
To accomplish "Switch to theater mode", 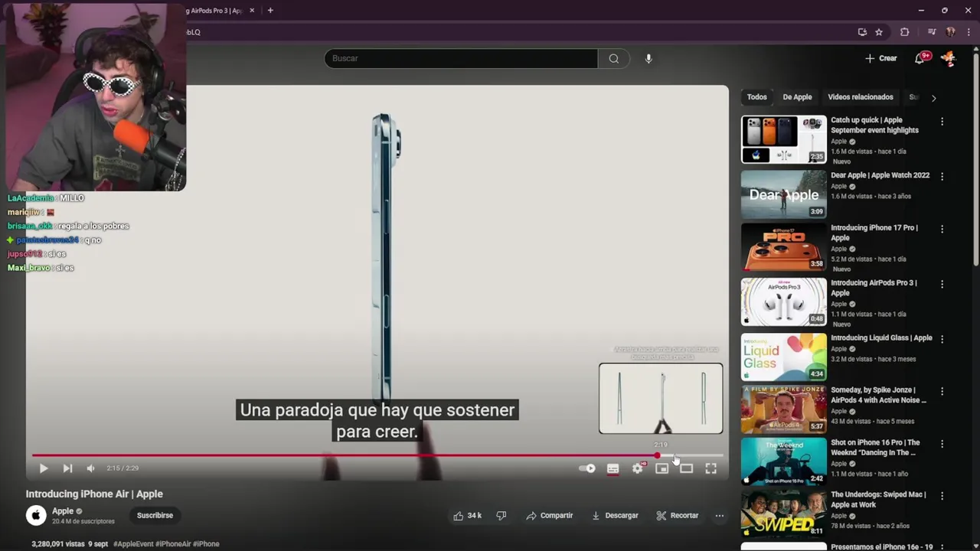I will tap(686, 468).
